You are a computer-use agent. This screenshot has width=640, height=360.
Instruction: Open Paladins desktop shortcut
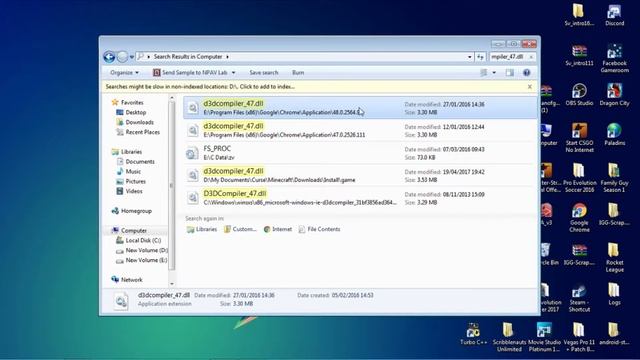(x=615, y=135)
